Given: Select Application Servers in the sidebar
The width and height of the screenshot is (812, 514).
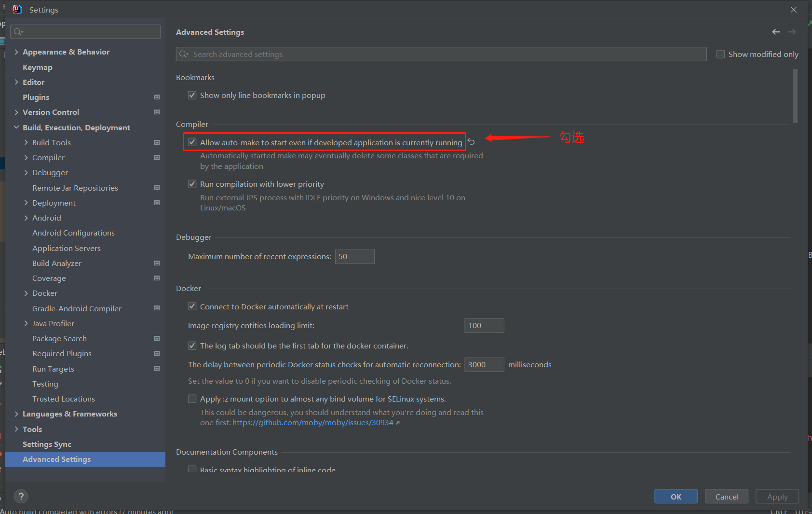Looking at the screenshot, I should coord(67,249).
